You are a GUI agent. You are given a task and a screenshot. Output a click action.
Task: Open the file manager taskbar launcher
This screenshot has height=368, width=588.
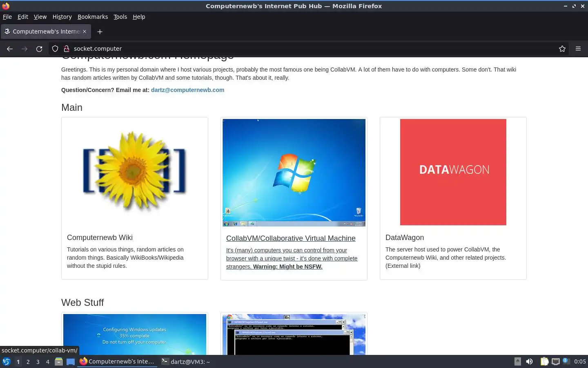click(59, 361)
